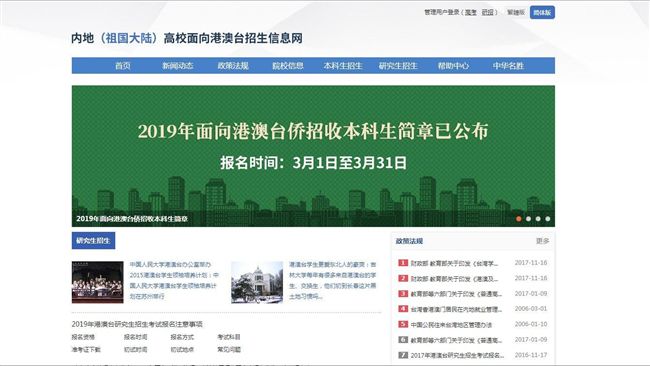Screen dimensions: 650x366
Task: Open the group photo thumbnail for 中国人民大学 article
Action: [x=97, y=282]
